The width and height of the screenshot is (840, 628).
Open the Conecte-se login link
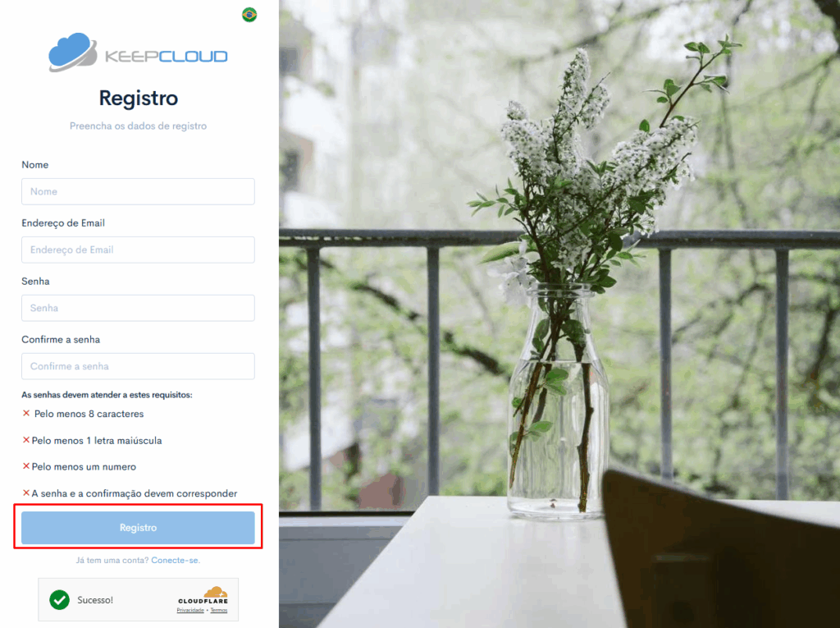[x=176, y=561]
